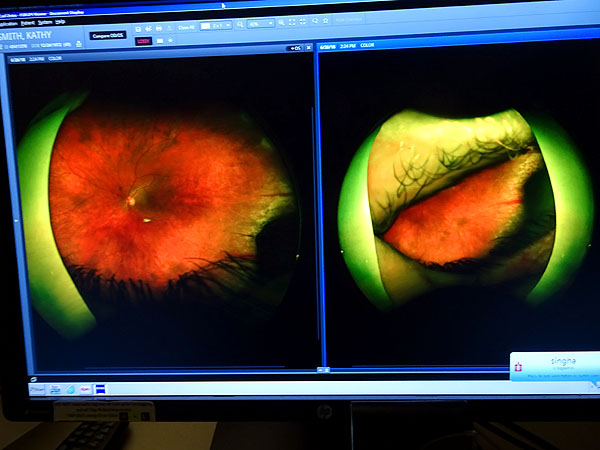This screenshot has height=450, width=600.
Task: Click the save icon in toolbar
Action: [138, 29]
